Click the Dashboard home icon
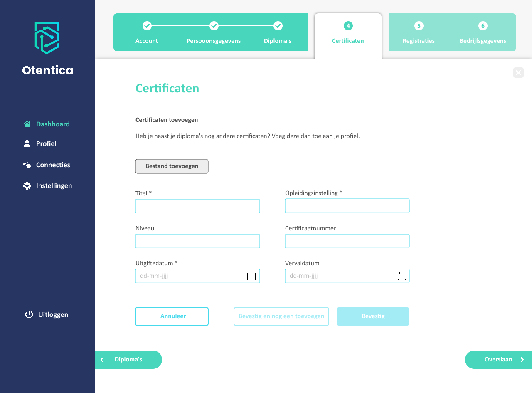Viewport: 532px width, 393px height. tap(27, 124)
